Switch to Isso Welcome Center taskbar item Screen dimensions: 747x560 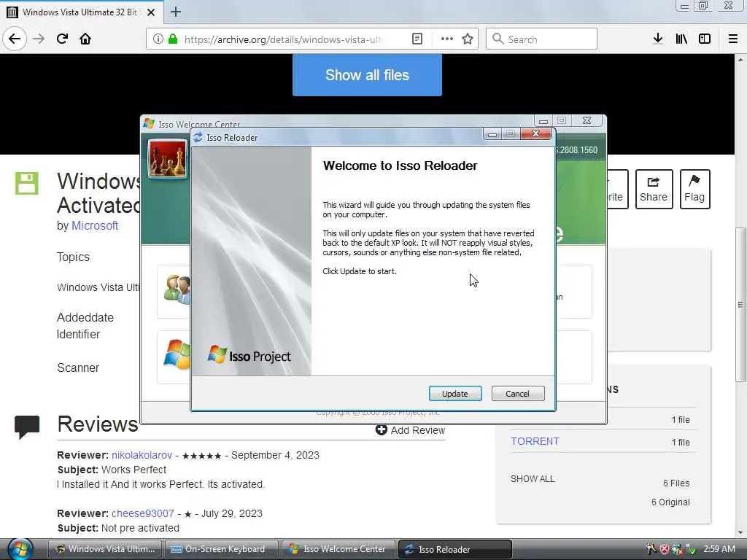click(x=338, y=549)
